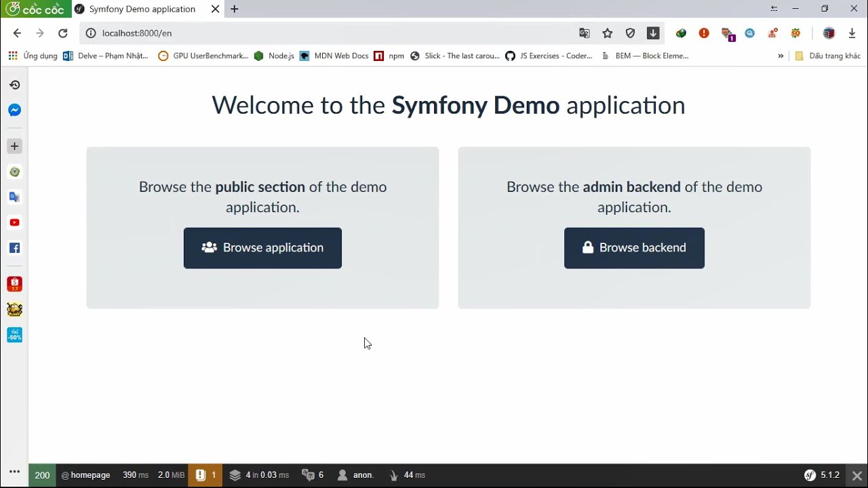Open the orange warning panel showing 1
Screen dimensions: 868x488
pyautogui.click(x=205, y=475)
